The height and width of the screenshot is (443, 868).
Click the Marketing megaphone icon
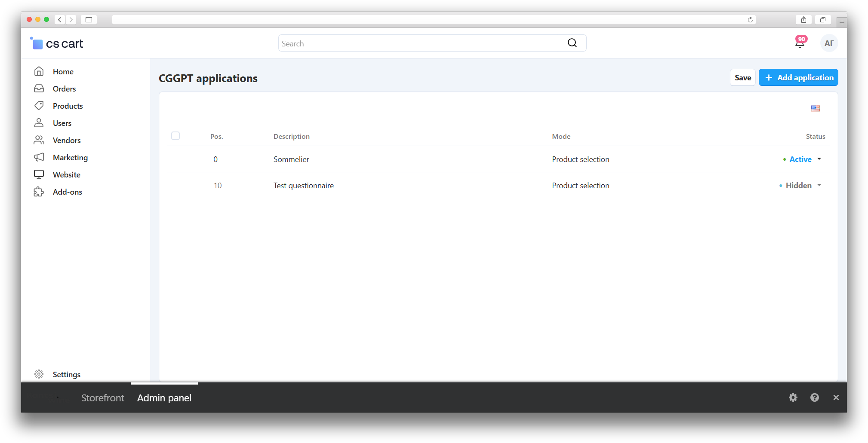point(39,157)
